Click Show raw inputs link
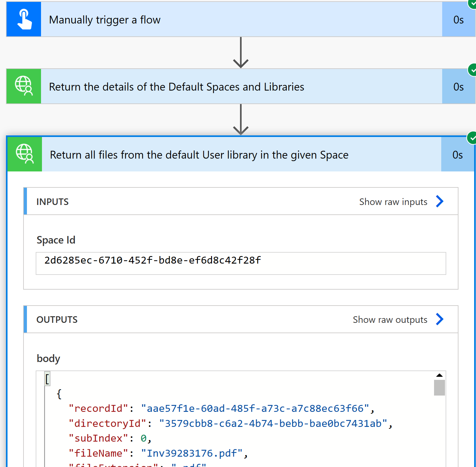This screenshot has height=467, width=476. pos(393,202)
